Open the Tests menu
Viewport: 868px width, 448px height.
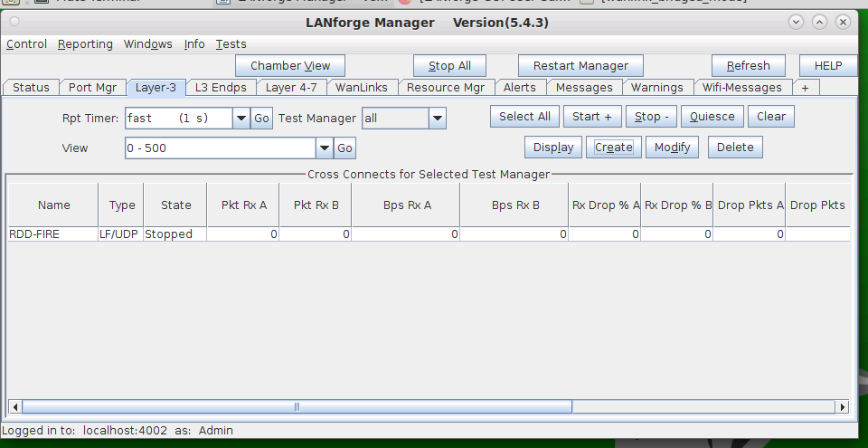231,43
